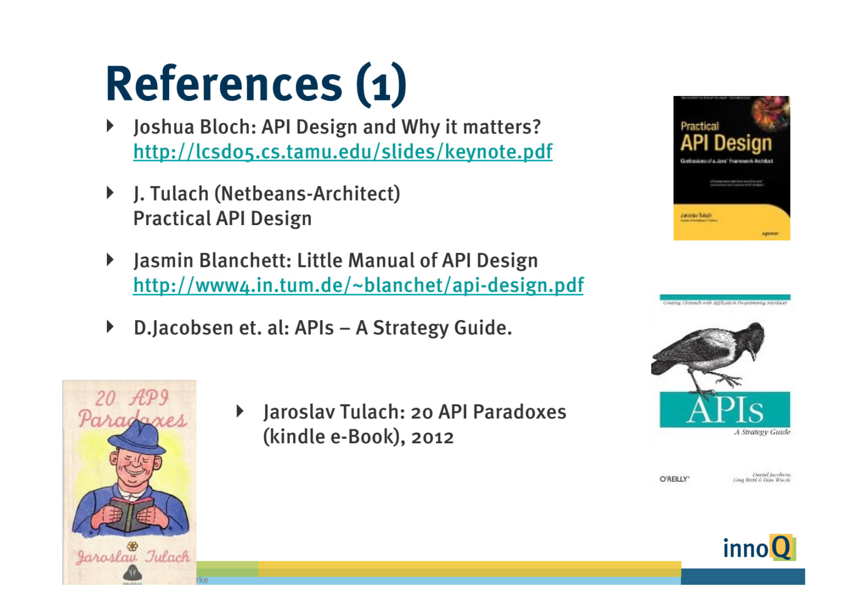Image resolution: width=868 pixels, height=613 pixels.
Task: Select text 'Joshua Bloch: API Design and Why it matters?'
Action: (x=337, y=127)
